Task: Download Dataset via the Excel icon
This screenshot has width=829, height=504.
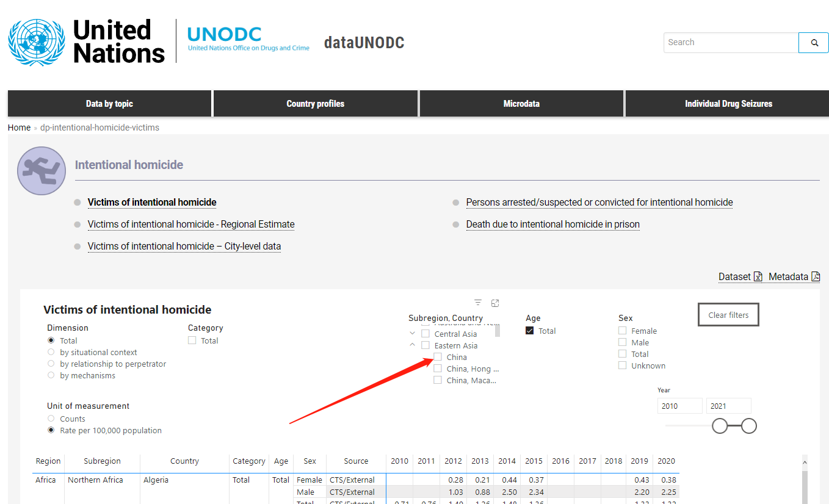Action: (x=758, y=277)
